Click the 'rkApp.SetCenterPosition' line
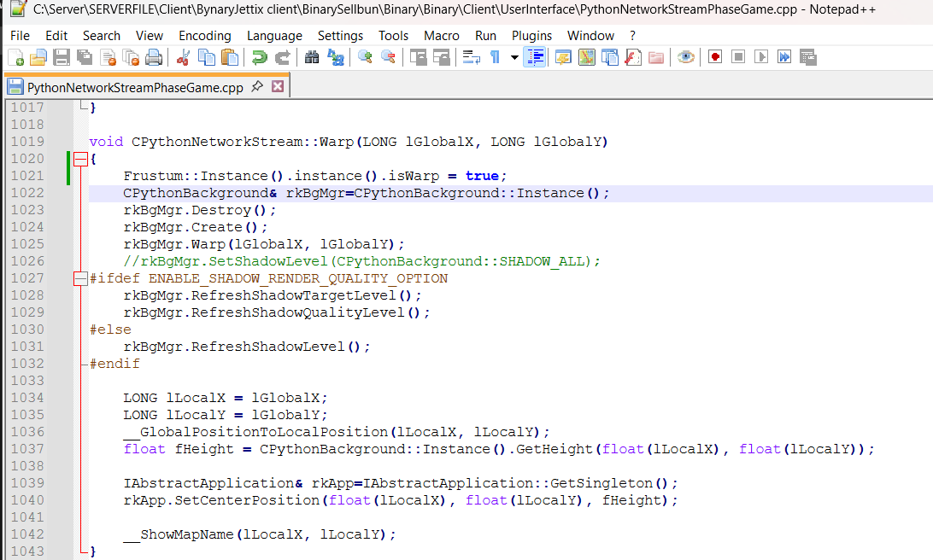 (400, 500)
